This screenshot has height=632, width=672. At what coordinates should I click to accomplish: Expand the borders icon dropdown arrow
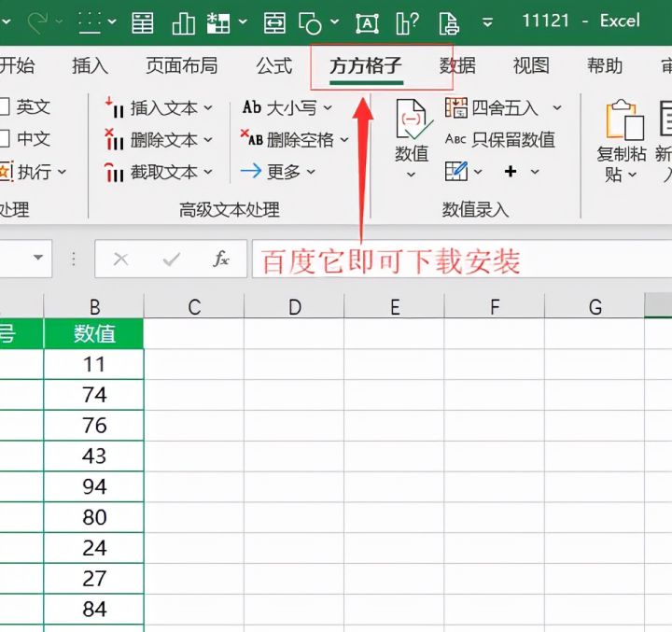(x=112, y=21)
